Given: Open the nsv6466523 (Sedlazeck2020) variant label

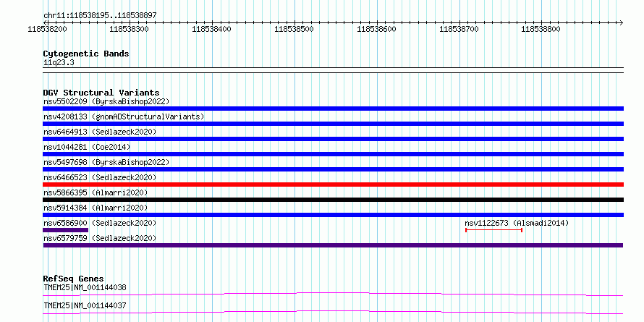Looking at the screenshot, I should click(100, 177).
